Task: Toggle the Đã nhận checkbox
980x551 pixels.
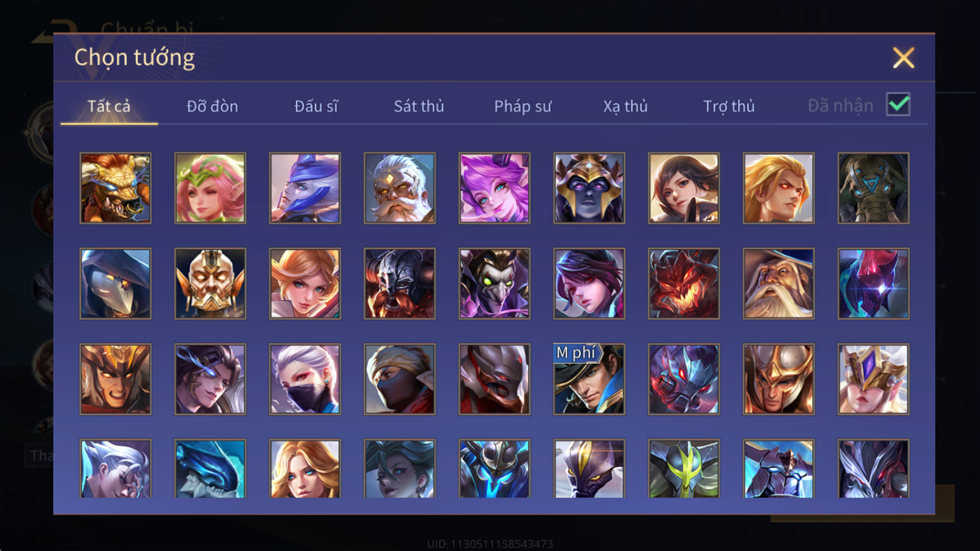Action: point(898,105)
